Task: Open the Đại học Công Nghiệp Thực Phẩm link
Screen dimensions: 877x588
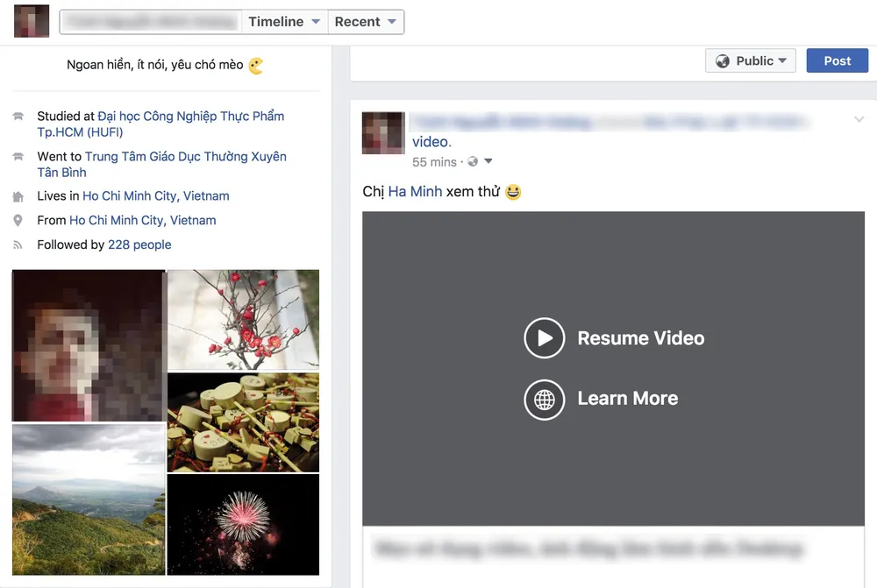Action: tap(190, 117)
